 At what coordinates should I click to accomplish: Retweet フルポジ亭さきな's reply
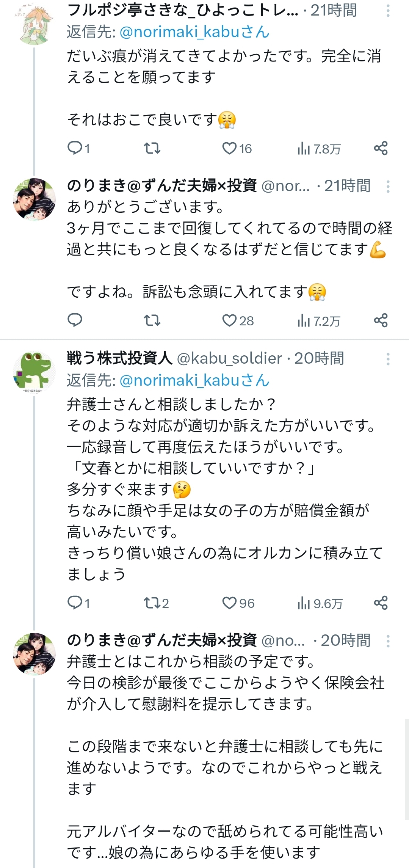click(x=152, y=148)
